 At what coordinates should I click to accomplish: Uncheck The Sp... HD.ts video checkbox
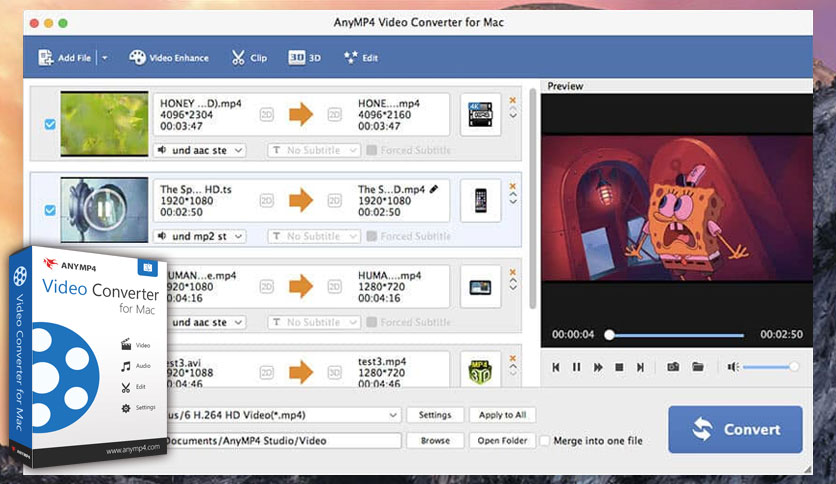coord(50,210)
